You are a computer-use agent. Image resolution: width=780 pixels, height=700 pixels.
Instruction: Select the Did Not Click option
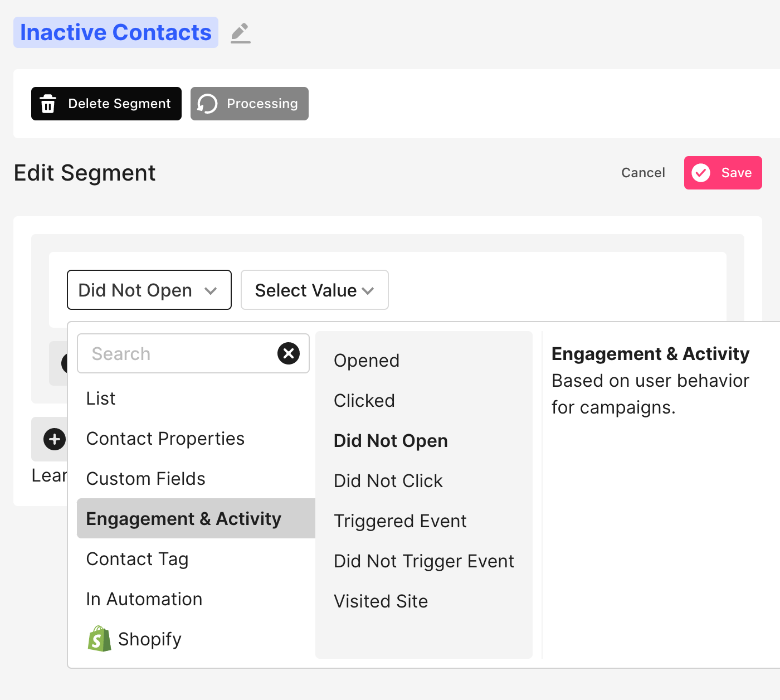pos(388,481)
